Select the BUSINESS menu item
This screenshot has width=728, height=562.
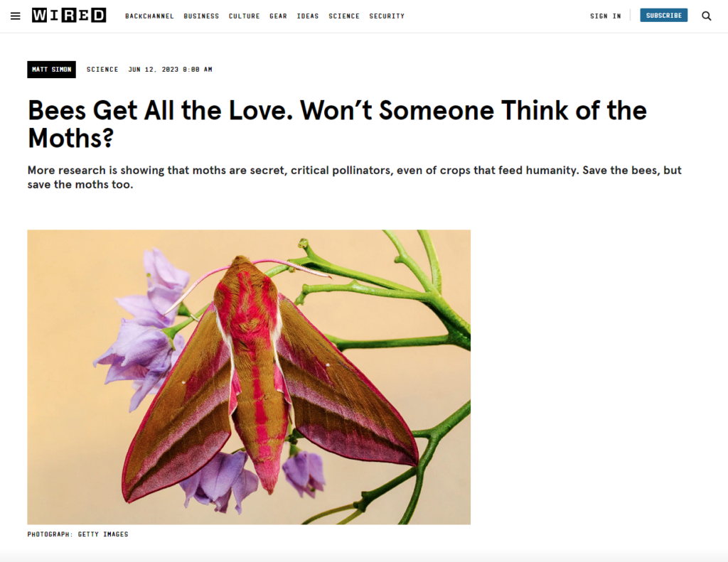pyautogui.click(x=201, y=16)
